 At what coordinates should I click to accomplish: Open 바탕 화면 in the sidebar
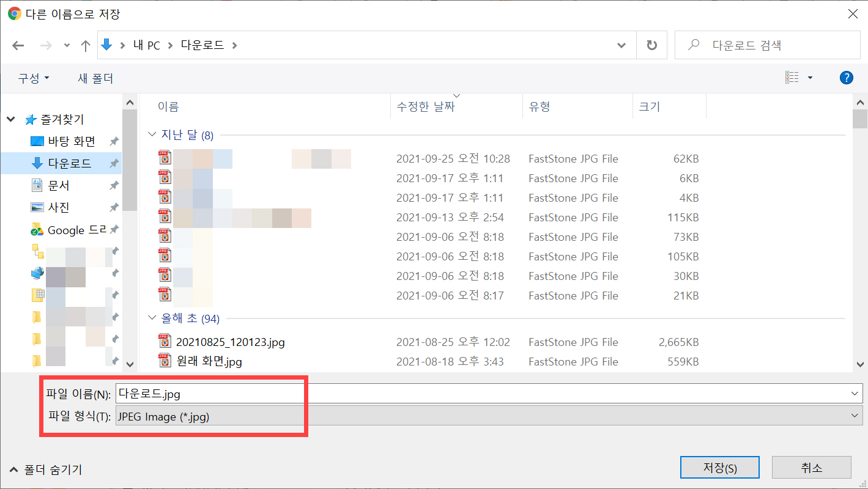(72, 141)
